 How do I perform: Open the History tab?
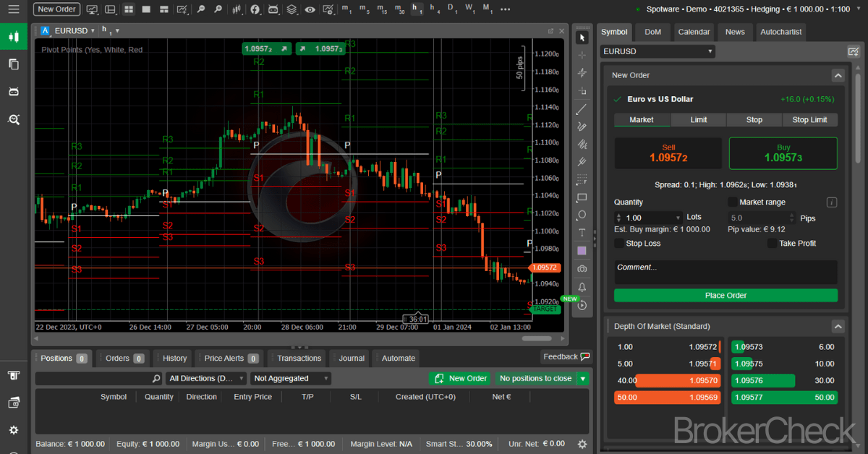click(x=174, y=358)
